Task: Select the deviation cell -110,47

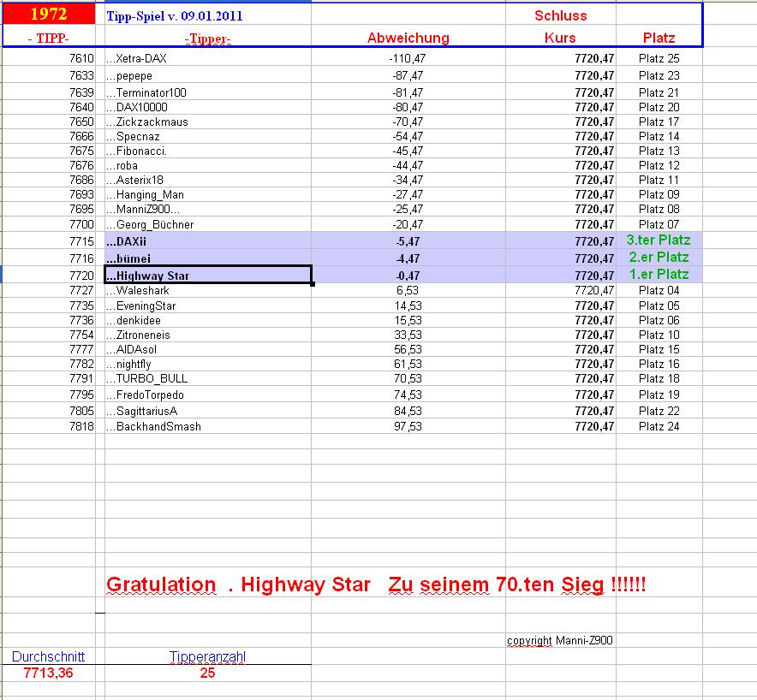Action: 408,59
